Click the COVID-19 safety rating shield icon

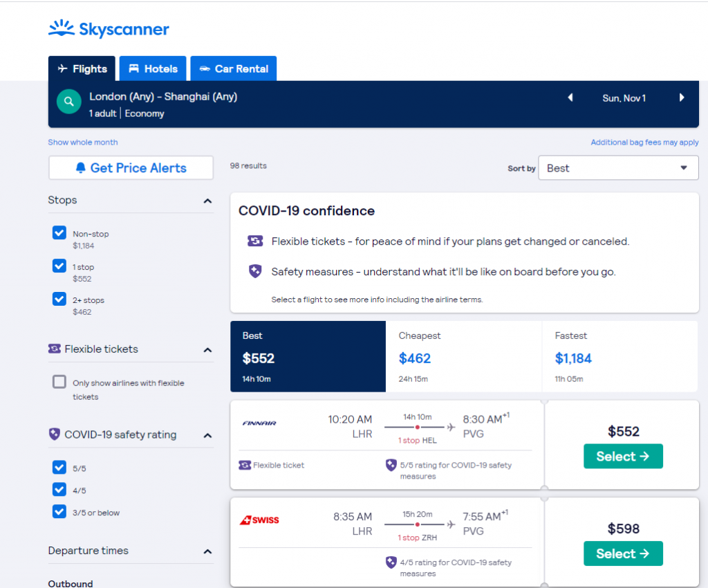click(54, 434)
